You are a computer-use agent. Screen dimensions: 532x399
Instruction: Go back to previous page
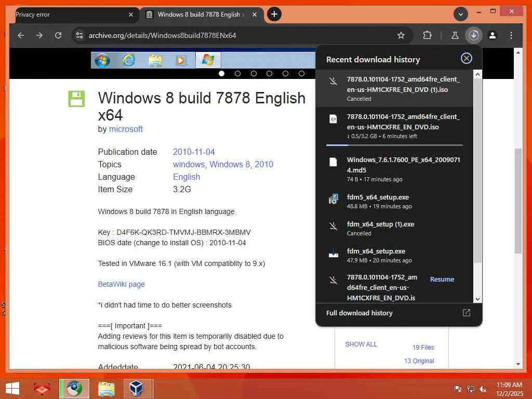(21, 35)
